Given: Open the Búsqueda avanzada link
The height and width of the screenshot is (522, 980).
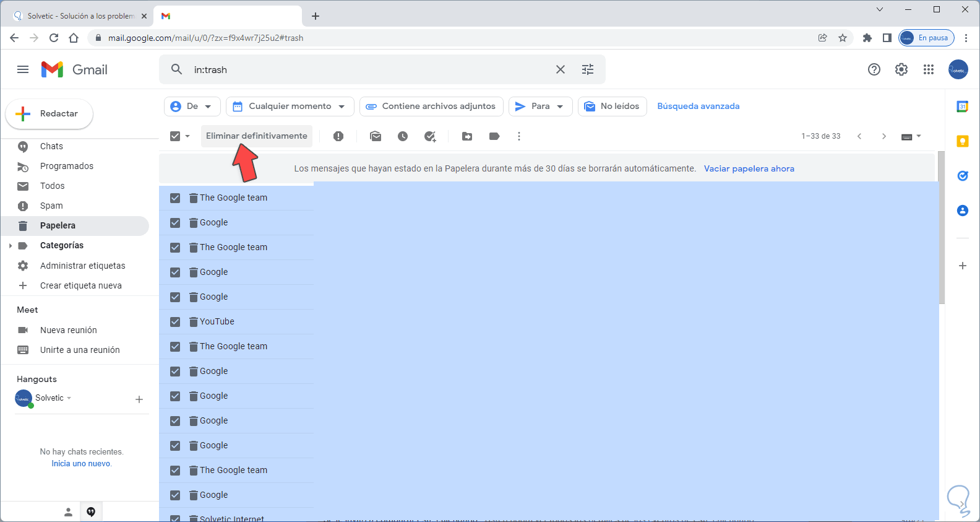Looking at the screenshot, I should coord(698,107).
